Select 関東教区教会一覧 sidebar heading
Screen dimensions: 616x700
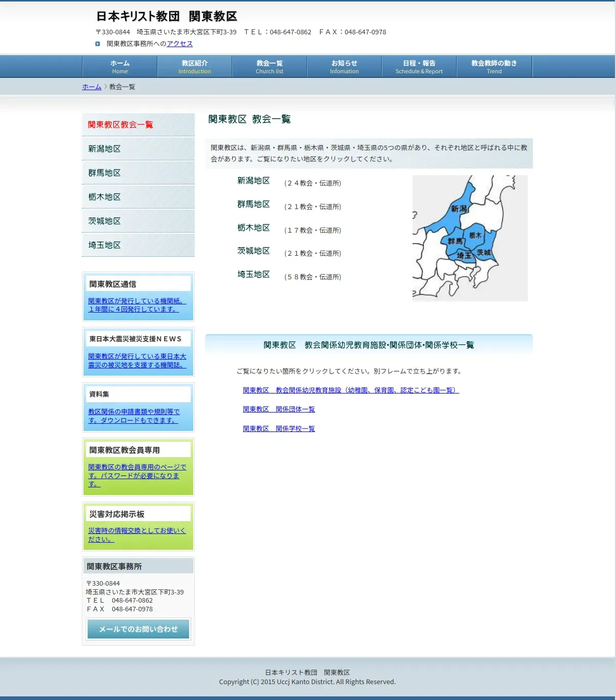pyautogui.click(x=138, y=125)
